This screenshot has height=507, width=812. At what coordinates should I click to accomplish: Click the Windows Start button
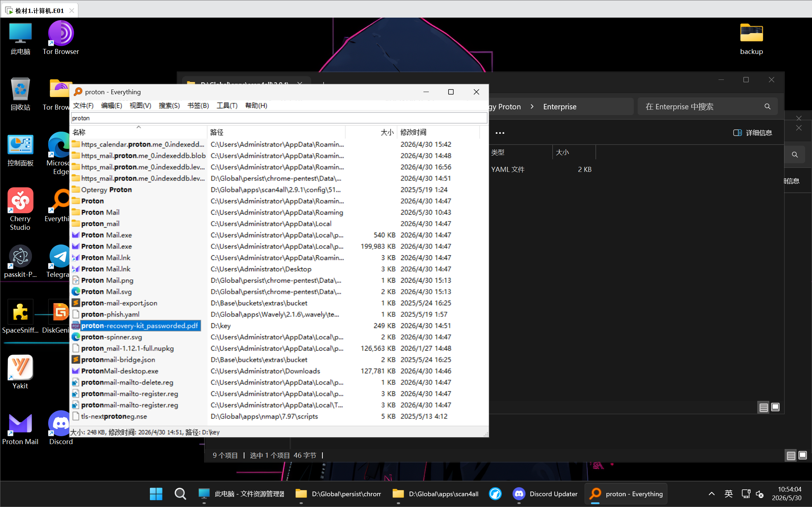(x=156, y=494)
